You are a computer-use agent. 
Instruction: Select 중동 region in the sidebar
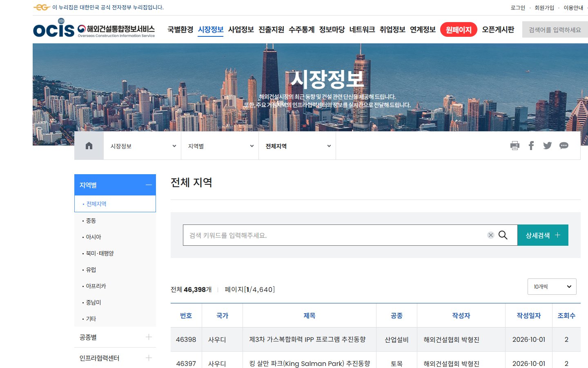pos(91,220)
